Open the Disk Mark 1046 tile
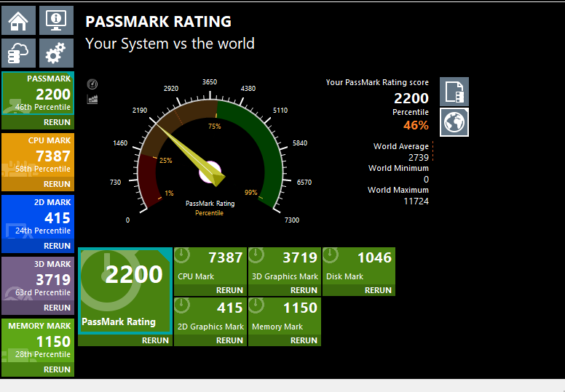565x392 pixels. (359, 266)
